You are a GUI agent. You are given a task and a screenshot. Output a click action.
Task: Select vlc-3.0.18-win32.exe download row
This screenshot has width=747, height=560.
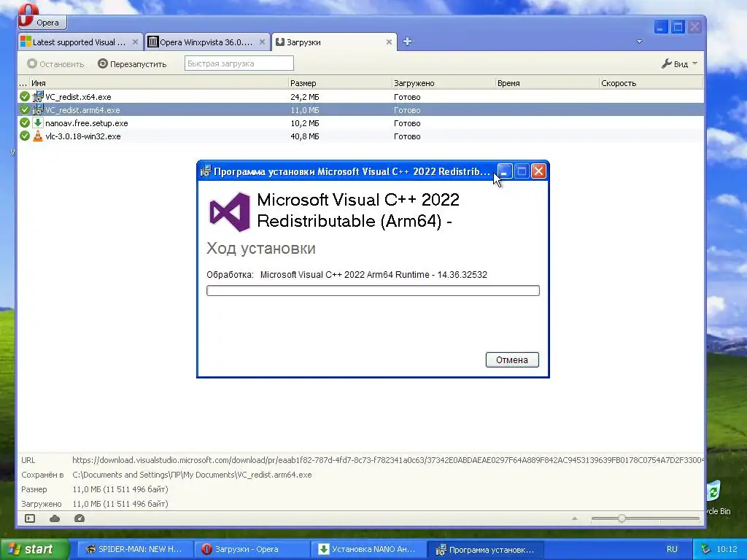[360, 136]
